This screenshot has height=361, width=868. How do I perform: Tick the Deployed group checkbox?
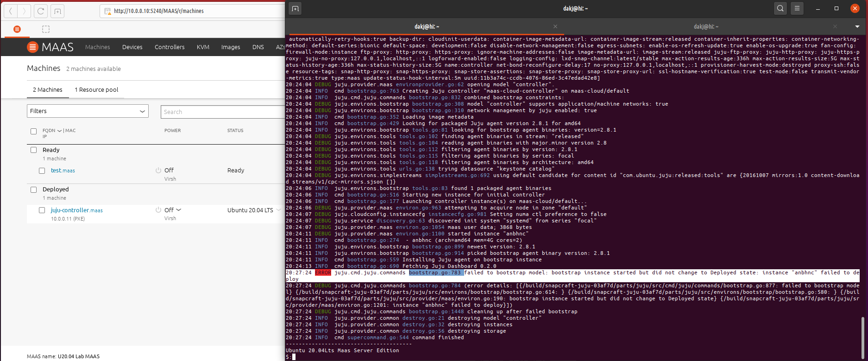point(33,190)
